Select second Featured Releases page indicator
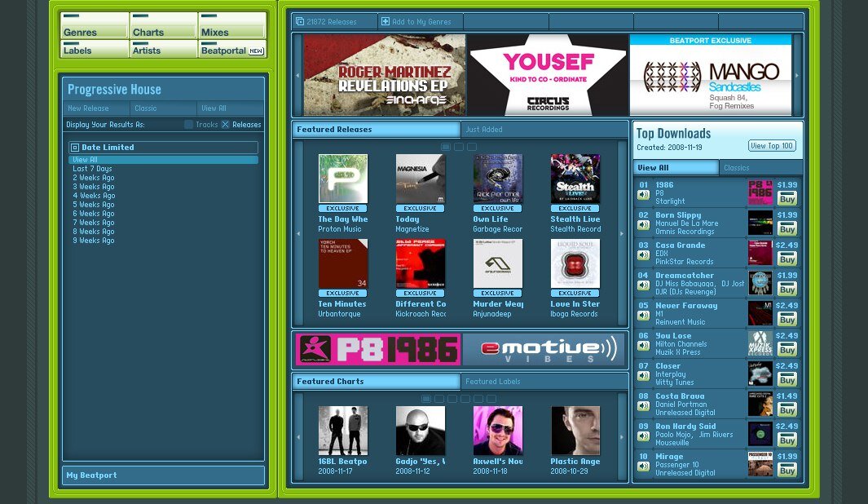 click(x=458, y=147)
